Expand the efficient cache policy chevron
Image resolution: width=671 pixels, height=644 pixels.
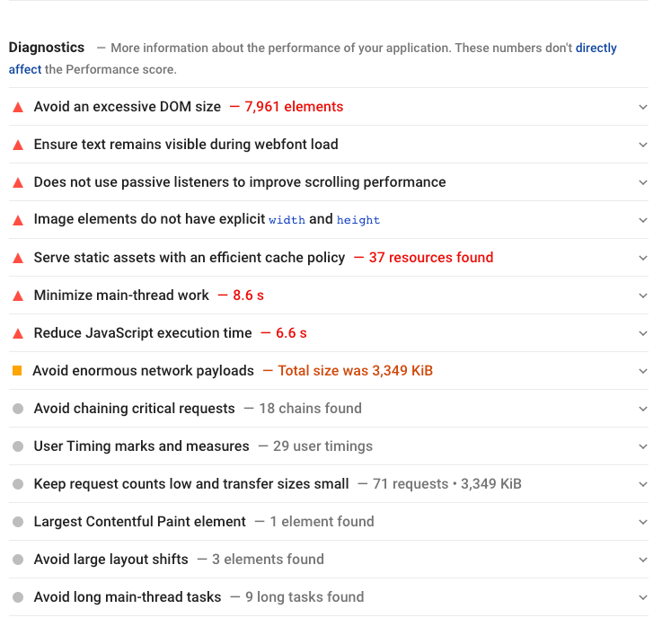point(642,258)
